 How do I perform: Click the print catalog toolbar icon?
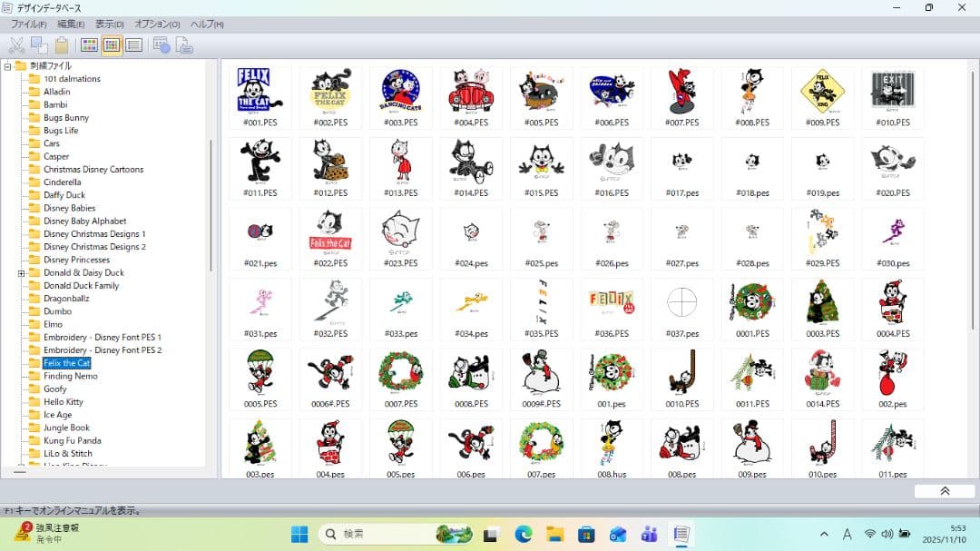pyautogui.click(x=184, y=45)
